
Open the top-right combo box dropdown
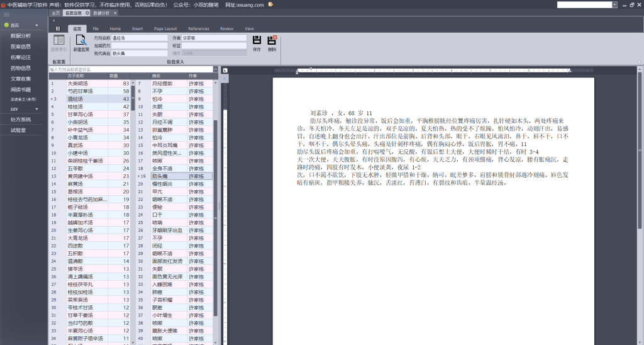(x=614, y=4)
